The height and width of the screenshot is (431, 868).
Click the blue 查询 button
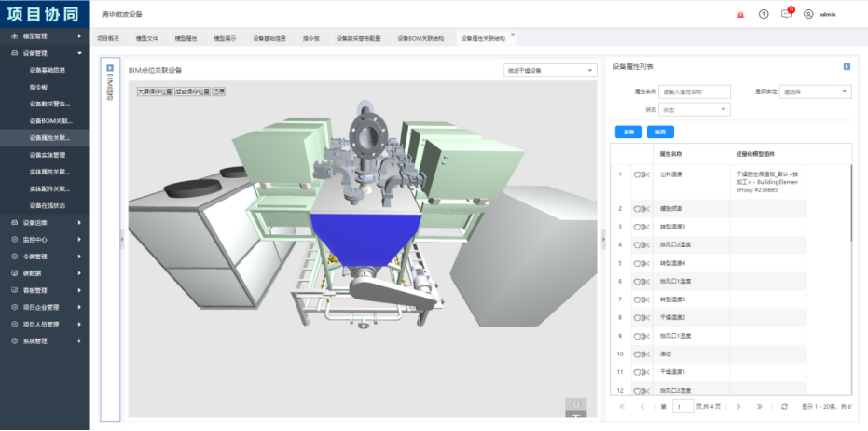628,132
